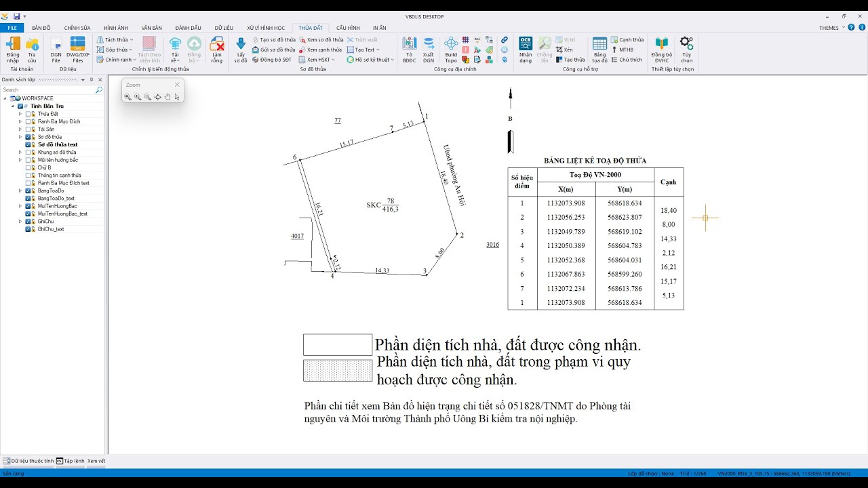Click the Đăng nhập login icon

point(13,44)
